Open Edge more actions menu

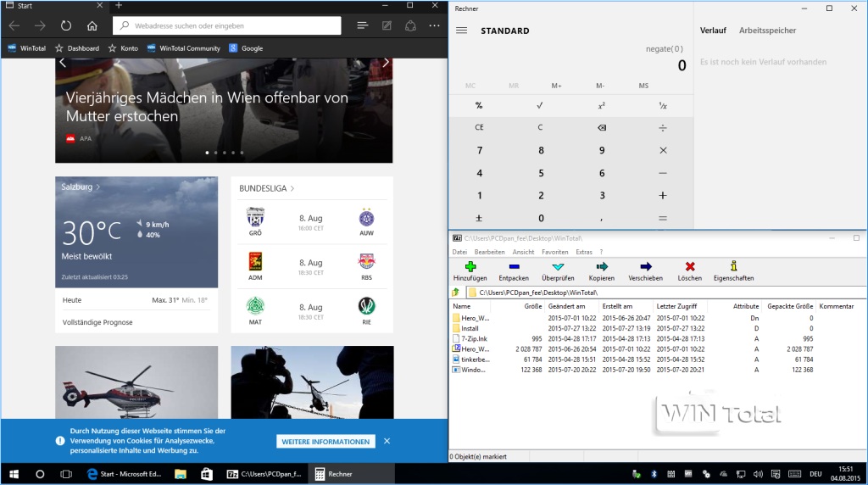click(x=435, y=25)
